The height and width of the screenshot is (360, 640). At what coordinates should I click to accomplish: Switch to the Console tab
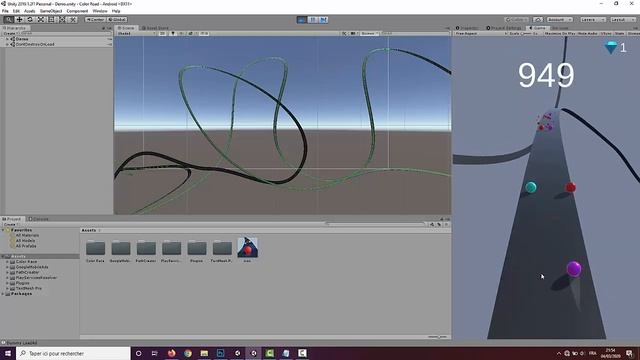[x=38, y=219]
